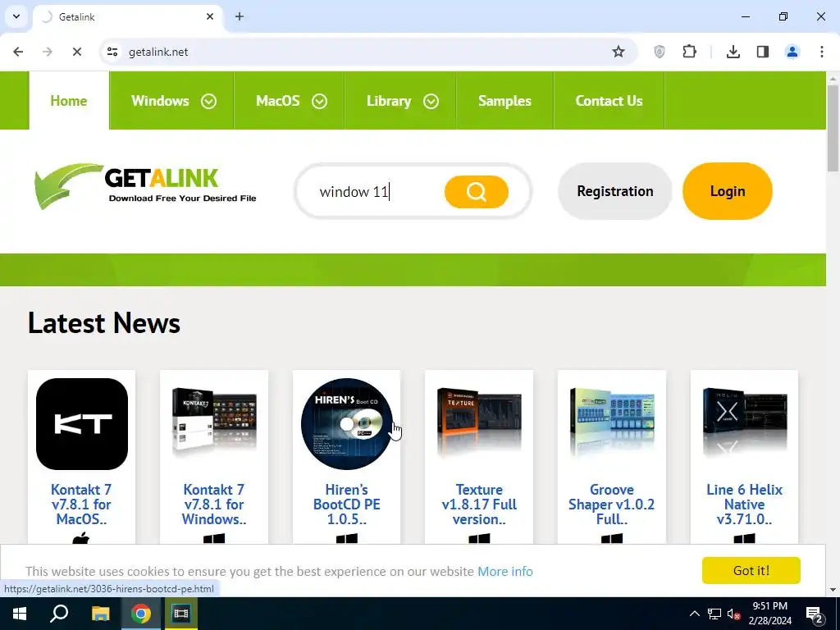Go back to previous page
Image resolution: width=840 pixels, height=630 pixels.
point(18,52)
